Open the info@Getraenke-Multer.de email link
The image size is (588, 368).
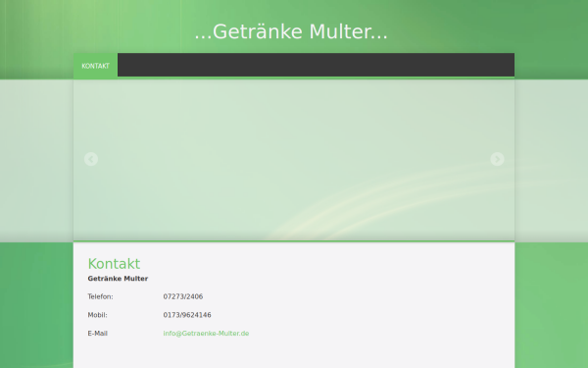(x=206, y=334)
